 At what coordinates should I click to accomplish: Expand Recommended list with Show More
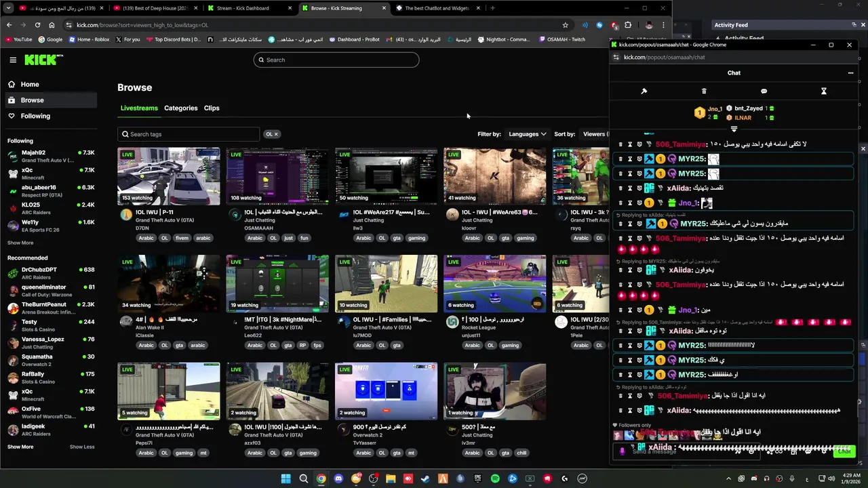(x=20, y=447)
